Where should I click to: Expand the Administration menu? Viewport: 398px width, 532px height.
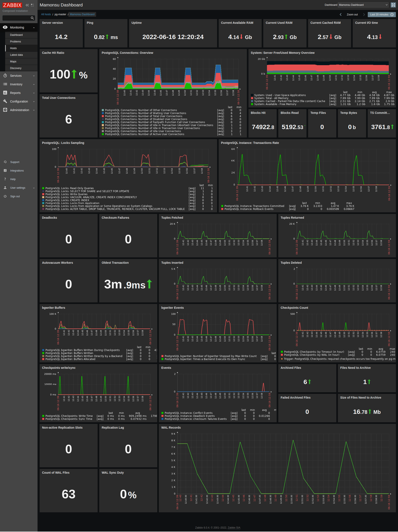[x=34, y=110]
